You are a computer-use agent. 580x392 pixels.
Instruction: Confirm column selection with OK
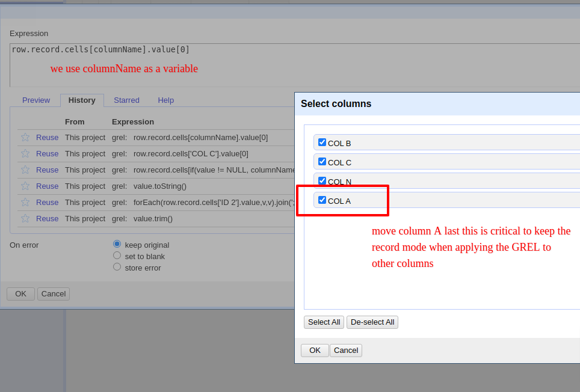tap(315, 350)
